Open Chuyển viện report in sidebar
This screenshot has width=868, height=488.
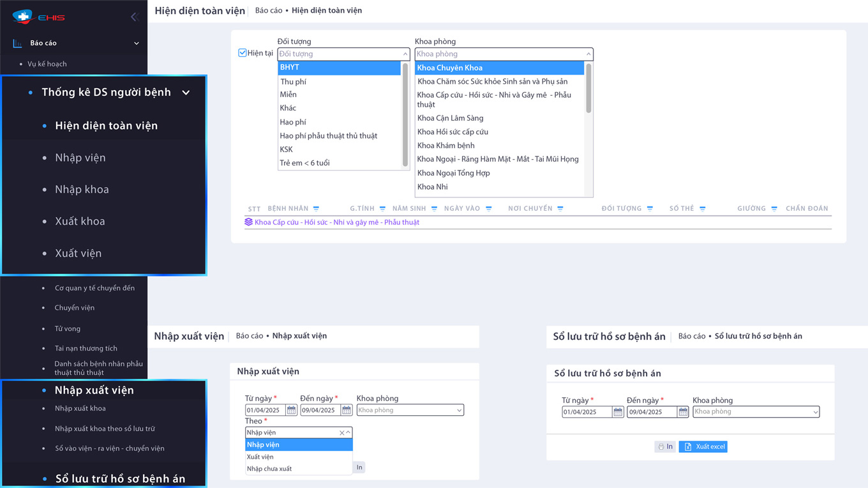(74, 308)
